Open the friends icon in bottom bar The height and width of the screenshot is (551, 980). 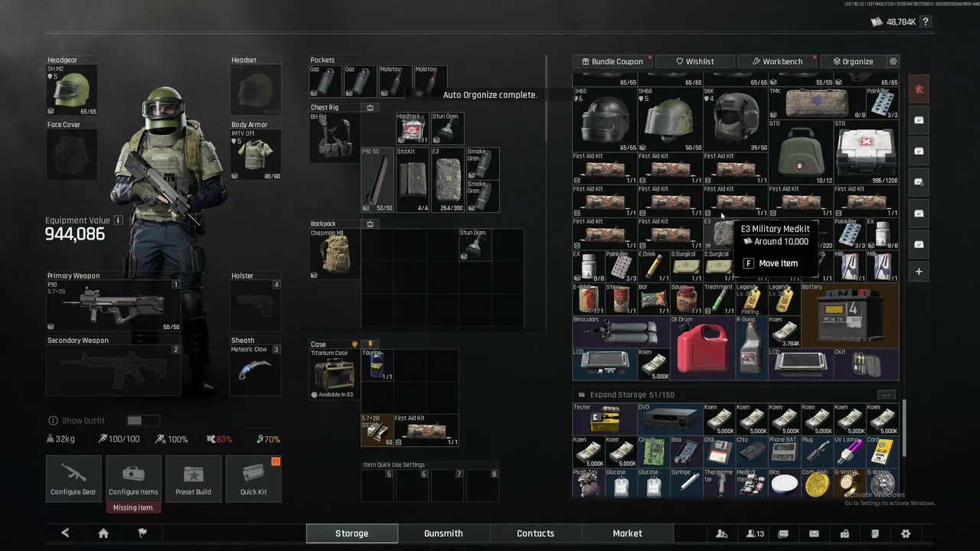pyautogui.click(x=721, y=533)
